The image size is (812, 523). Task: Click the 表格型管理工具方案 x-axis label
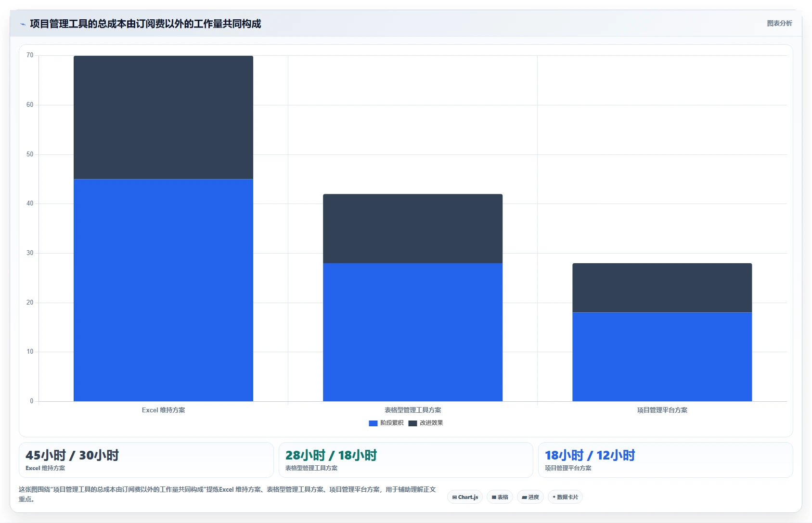coord(412,410)
